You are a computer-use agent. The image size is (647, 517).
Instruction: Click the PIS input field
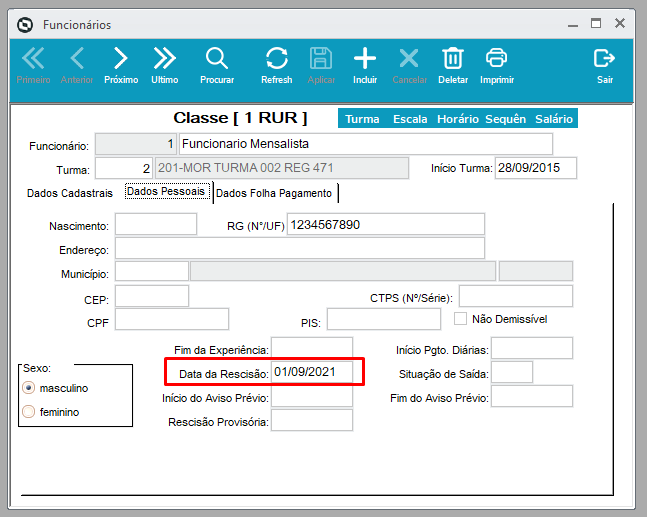tap(384, 319)
